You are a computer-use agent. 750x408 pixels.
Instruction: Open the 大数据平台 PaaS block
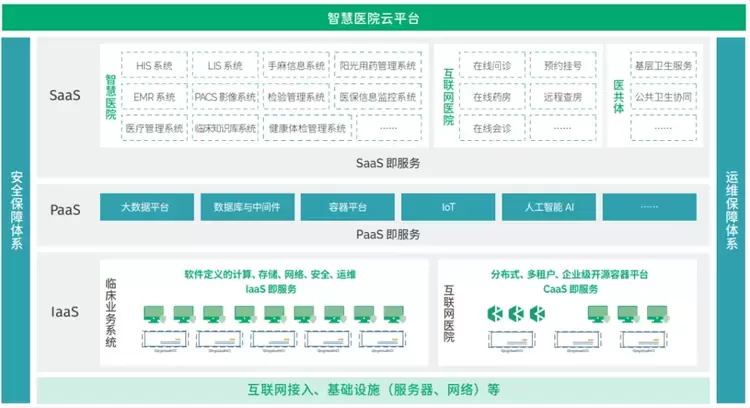pyautogui.click(x=147, y=207)
